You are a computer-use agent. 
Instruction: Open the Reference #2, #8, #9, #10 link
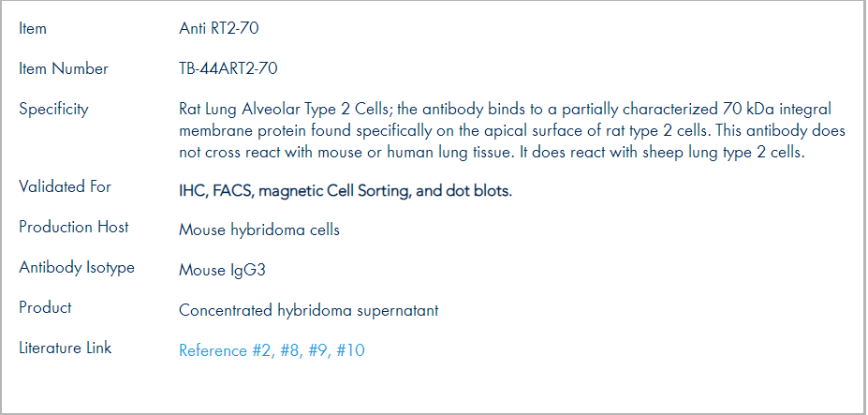(x=272, y=350)
